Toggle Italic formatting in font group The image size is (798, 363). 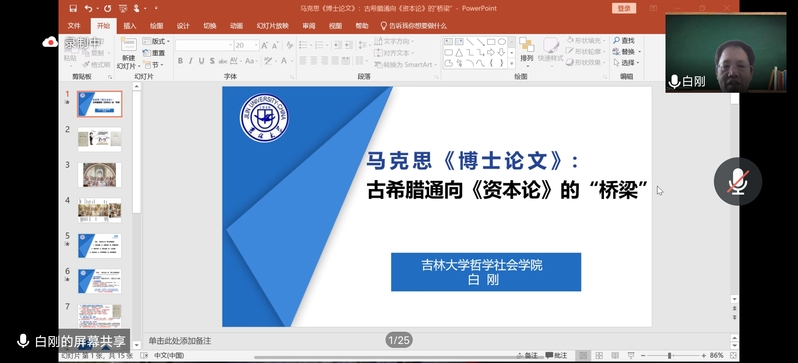tap(190, 61)
